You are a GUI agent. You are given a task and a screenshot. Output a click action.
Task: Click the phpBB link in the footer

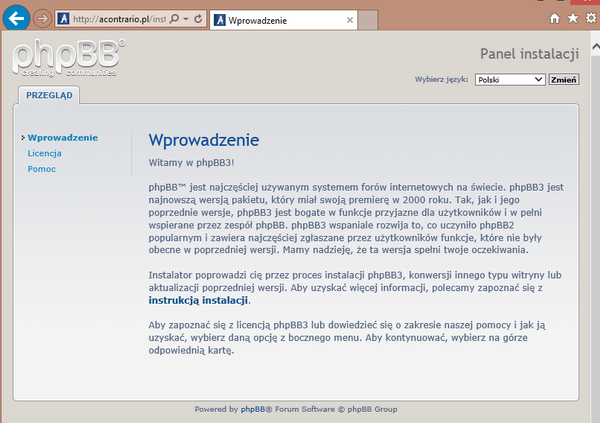[x=252, y=409]
